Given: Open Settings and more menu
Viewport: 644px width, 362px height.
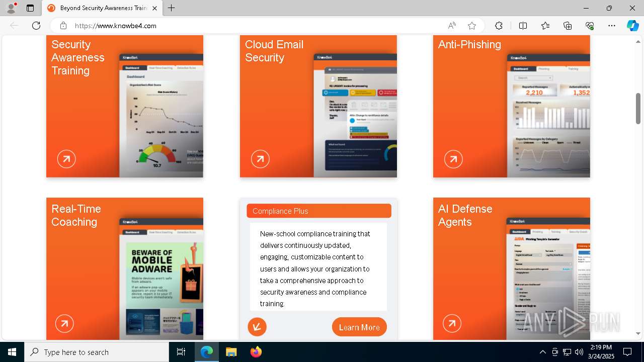Looking at the screenshot, I should (x=612, y=26).
